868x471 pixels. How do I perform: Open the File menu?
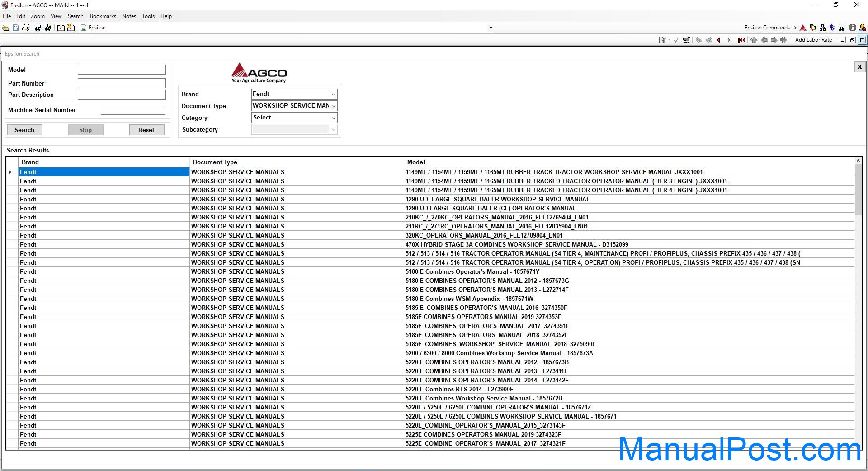point(7,16)
